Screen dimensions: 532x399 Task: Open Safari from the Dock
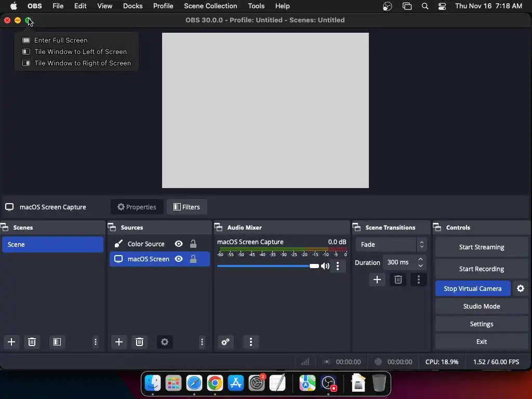point(194,383)
